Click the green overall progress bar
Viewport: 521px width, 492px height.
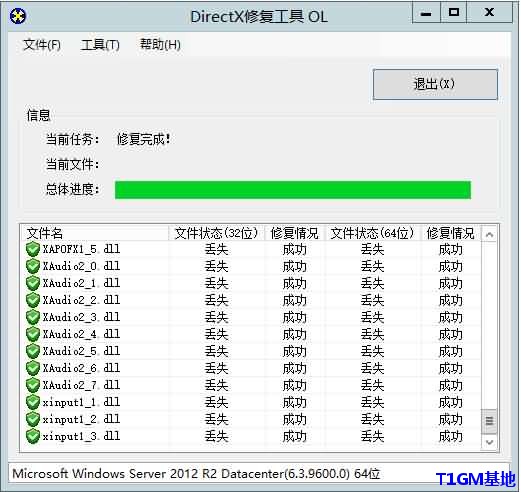click(293, 190)
